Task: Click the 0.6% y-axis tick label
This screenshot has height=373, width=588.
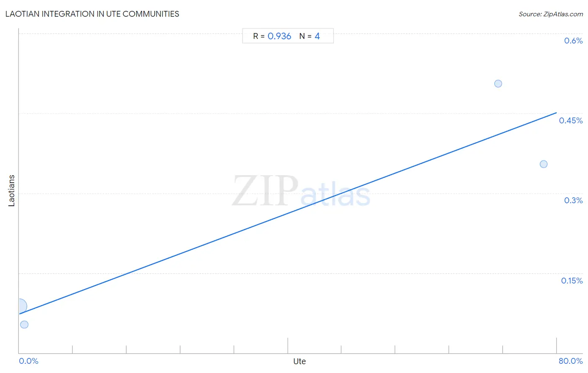Action: pos(573,41)
